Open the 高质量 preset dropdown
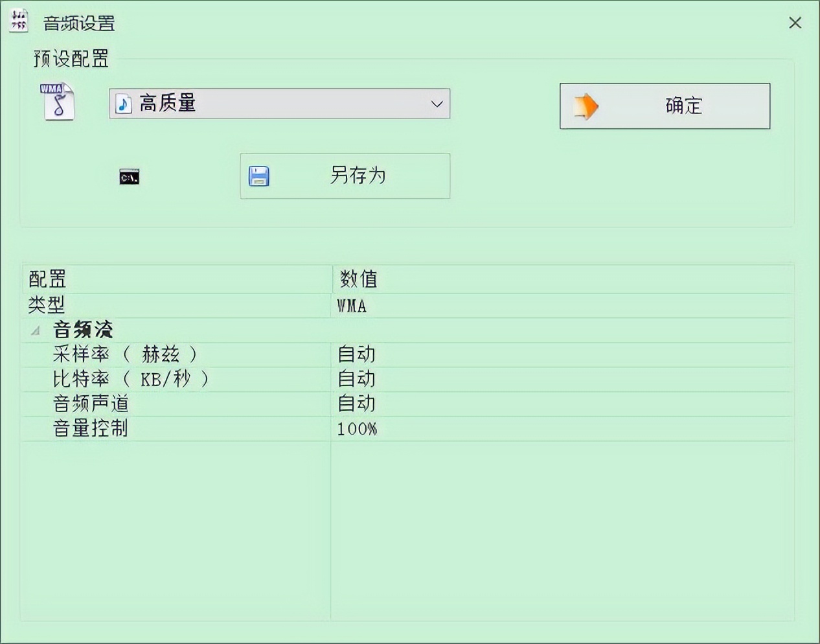The image size is (820, 644). 279,103
